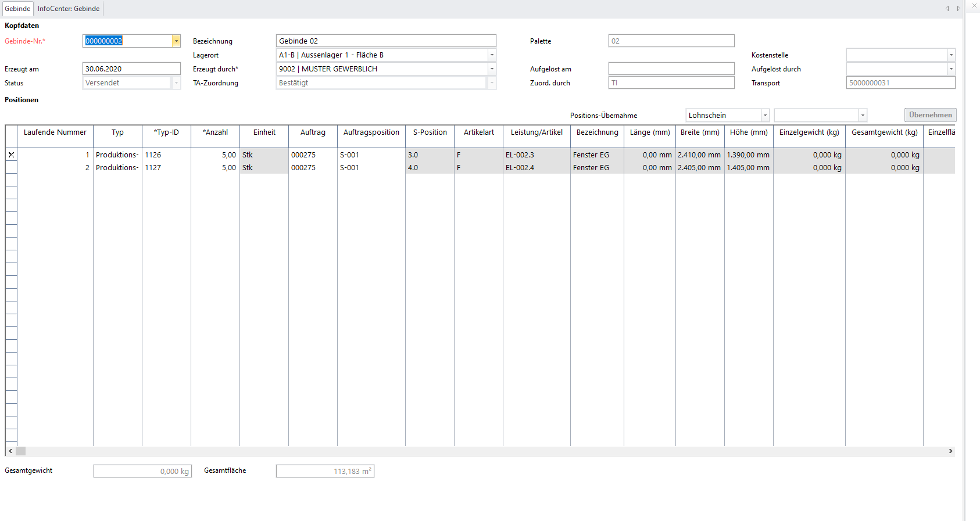Image resolution: width=980 pixels, height=521 pixels.
Task: Focus the Aufgelöst am date field
Action: (x=671, y=69)
